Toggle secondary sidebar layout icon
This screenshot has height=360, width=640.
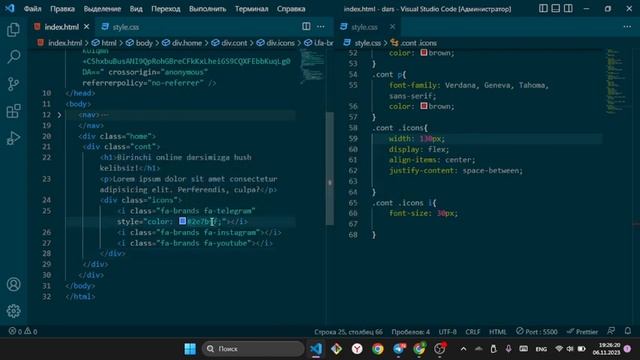pyautogui.click(x=568, y=8)
